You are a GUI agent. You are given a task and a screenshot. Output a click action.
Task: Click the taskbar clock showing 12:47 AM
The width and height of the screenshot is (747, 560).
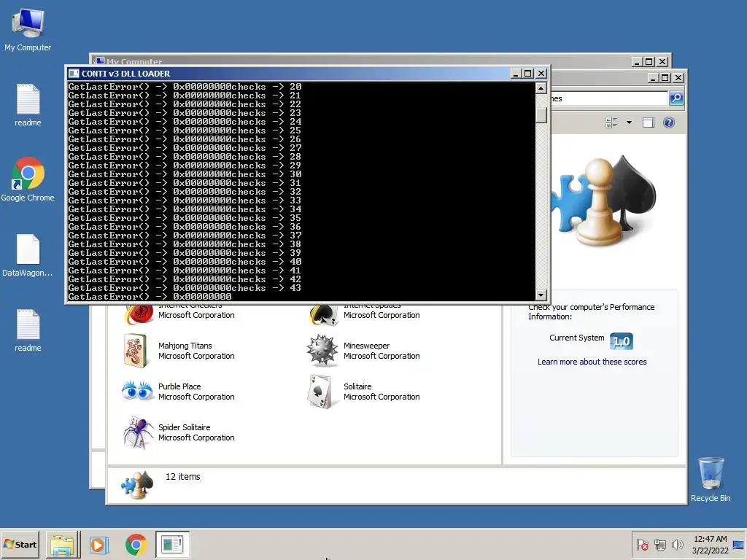pos(710,544)
